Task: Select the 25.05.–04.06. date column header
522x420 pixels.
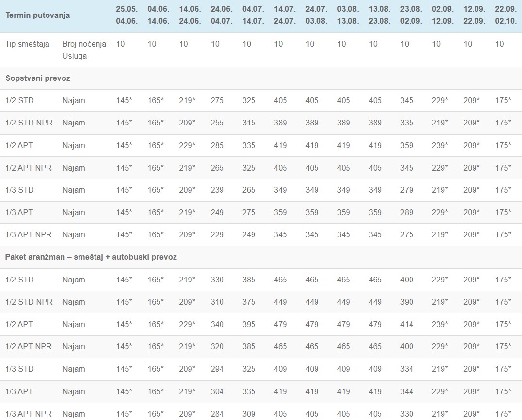Action: [x=127, y=15]
